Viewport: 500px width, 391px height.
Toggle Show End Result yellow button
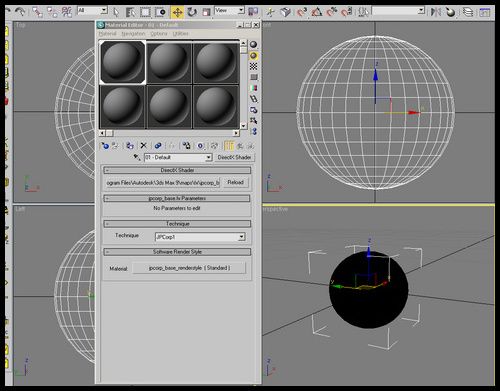click(x=229, y=146)
